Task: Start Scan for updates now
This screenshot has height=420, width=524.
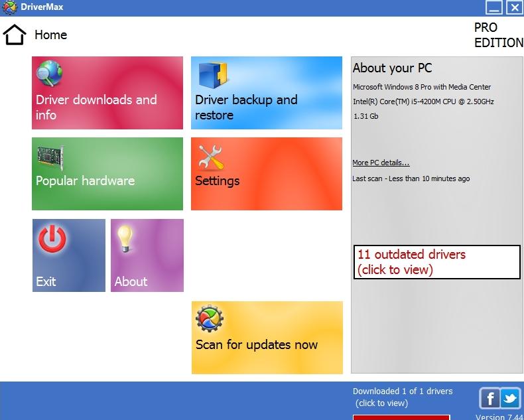Action: pos(267,338)
